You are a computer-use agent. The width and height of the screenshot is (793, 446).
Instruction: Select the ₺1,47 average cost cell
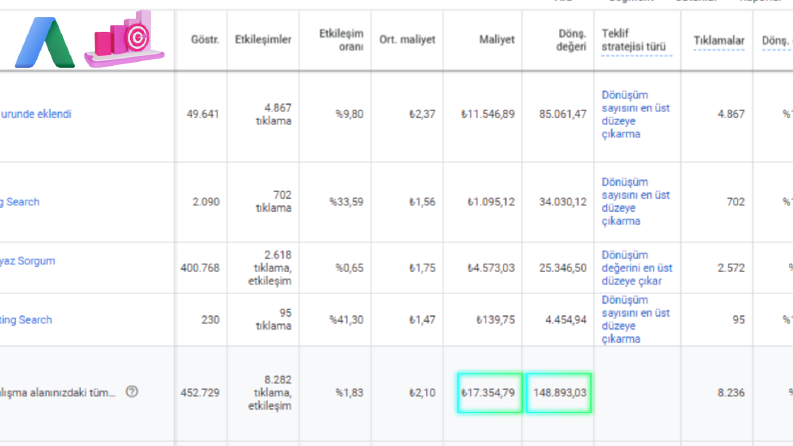pos(422,320)
